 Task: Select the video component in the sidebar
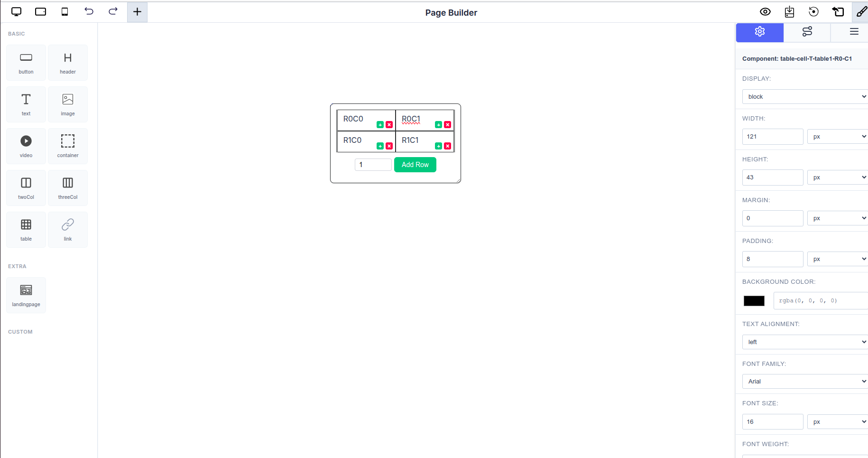tap(26, 146)
